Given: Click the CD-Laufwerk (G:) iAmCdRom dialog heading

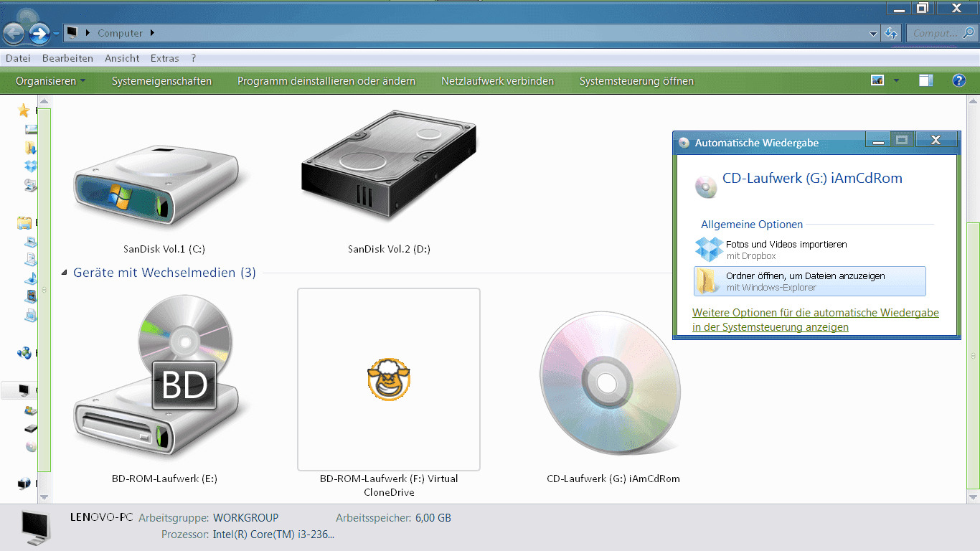Looking at the screenshot, I should (812, 178).
